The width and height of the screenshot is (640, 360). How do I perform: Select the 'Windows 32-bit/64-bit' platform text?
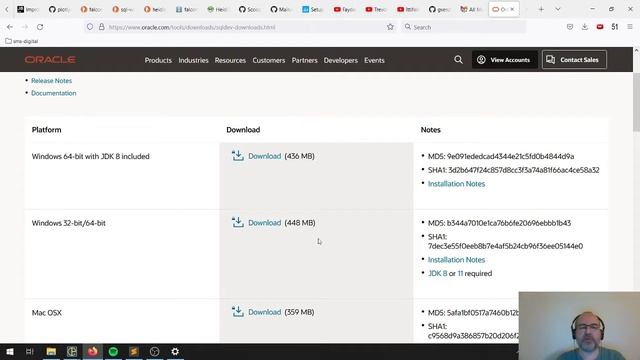point(69,223)
